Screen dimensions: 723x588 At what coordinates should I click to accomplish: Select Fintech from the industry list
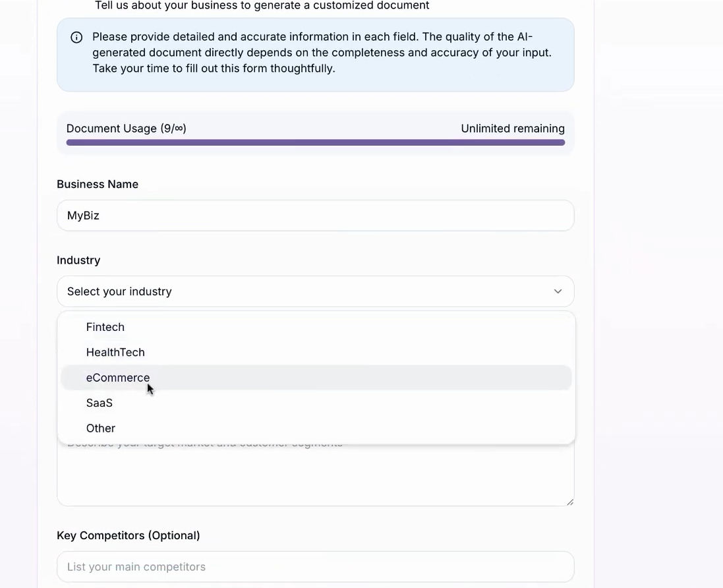105,327
